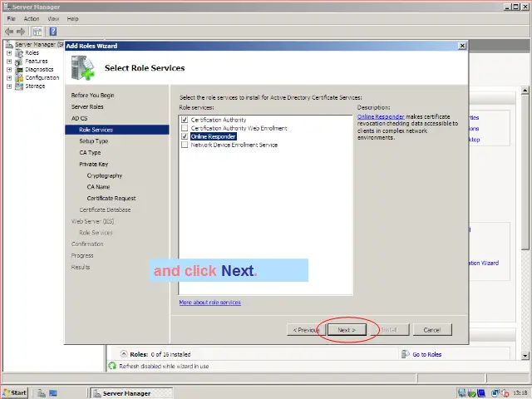Select the Setup Type wizard step
The image size is (532, 399).
click(x=94, y=141)
